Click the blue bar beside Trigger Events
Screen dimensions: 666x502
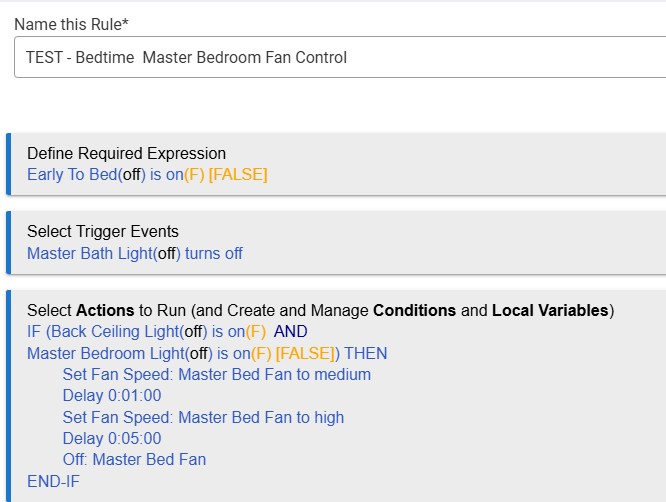click(x=8, y=243)
